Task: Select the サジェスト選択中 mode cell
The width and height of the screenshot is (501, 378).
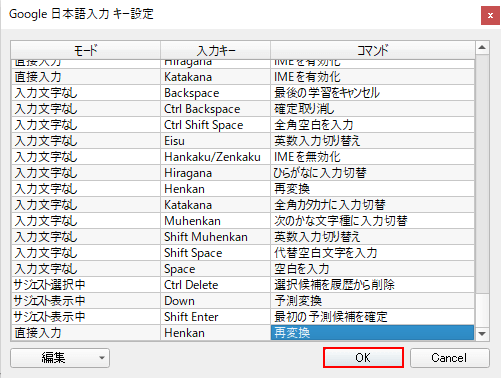Action: click(x=86, y=285)
